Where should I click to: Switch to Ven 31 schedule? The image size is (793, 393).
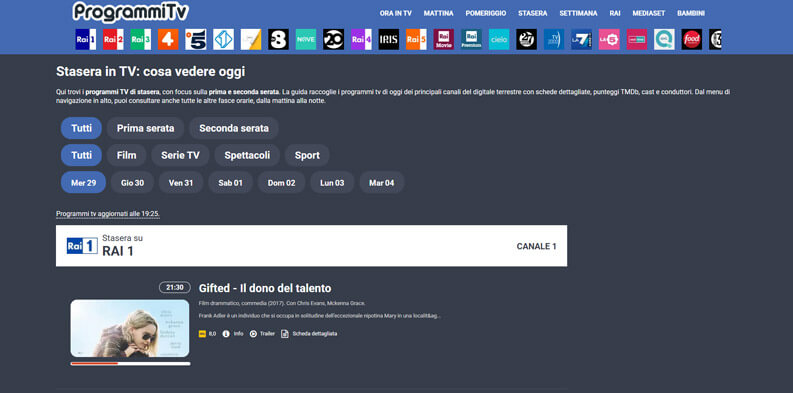click(181, 183)
